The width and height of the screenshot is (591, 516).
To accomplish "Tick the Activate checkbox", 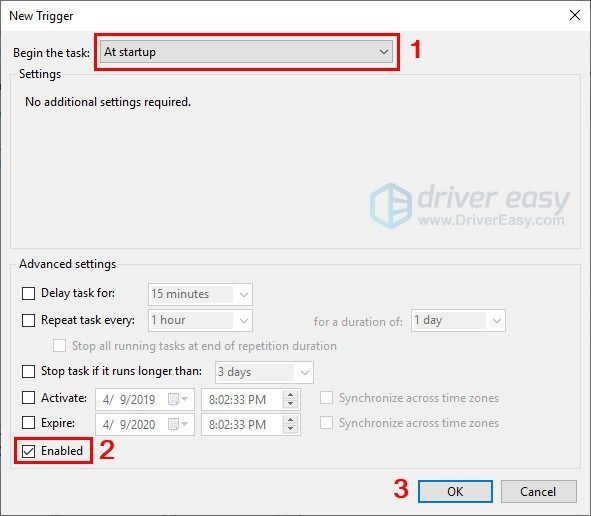I will pos(29,398).
